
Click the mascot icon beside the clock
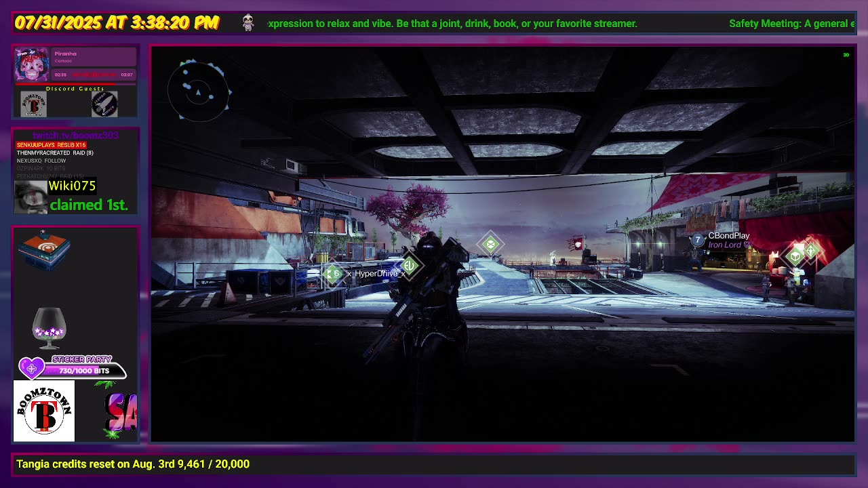pos(248,22)
